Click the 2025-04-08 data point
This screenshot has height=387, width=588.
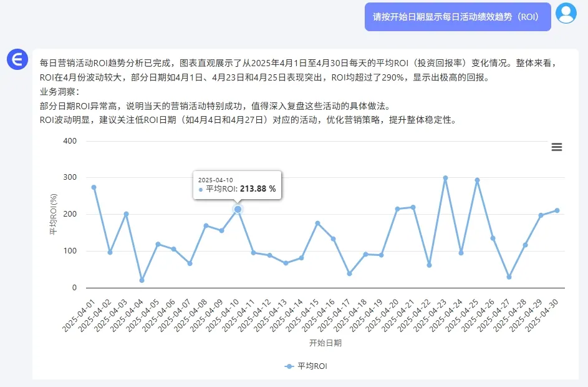point(206,225)
